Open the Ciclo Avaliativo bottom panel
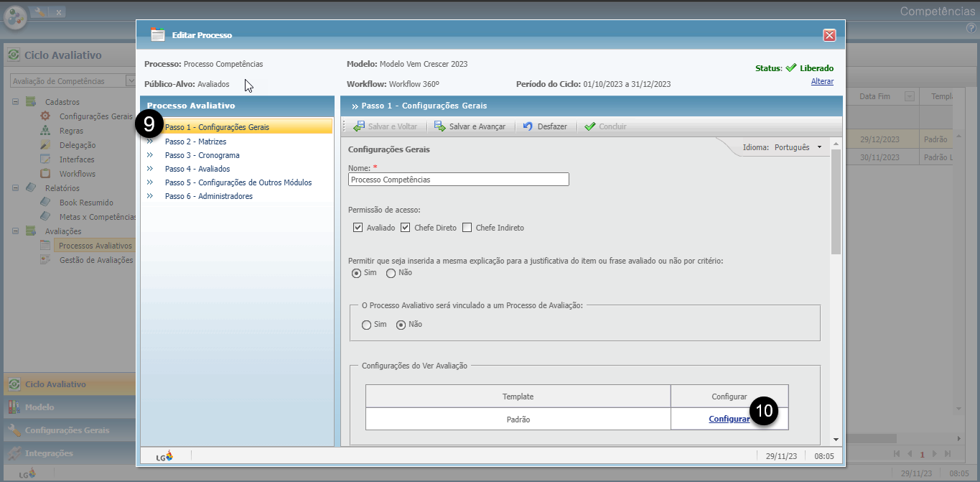This screenshot has height=482, width=980. 70,384
